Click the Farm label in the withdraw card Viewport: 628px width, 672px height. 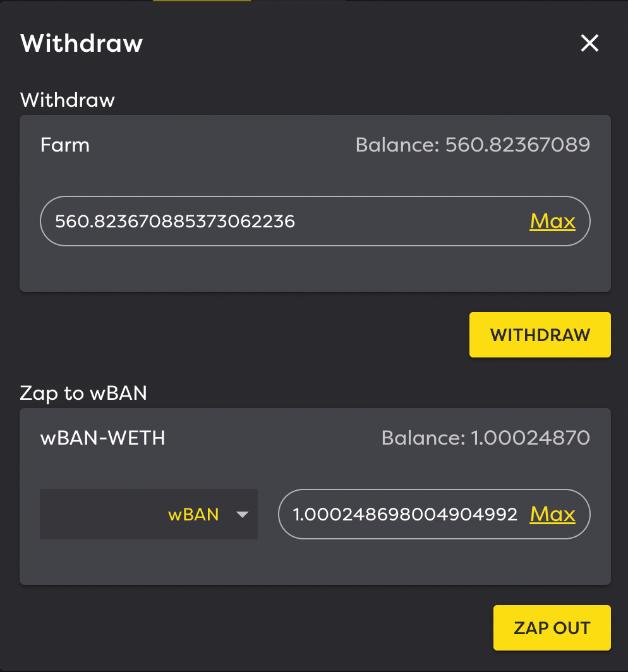(64, 145)
